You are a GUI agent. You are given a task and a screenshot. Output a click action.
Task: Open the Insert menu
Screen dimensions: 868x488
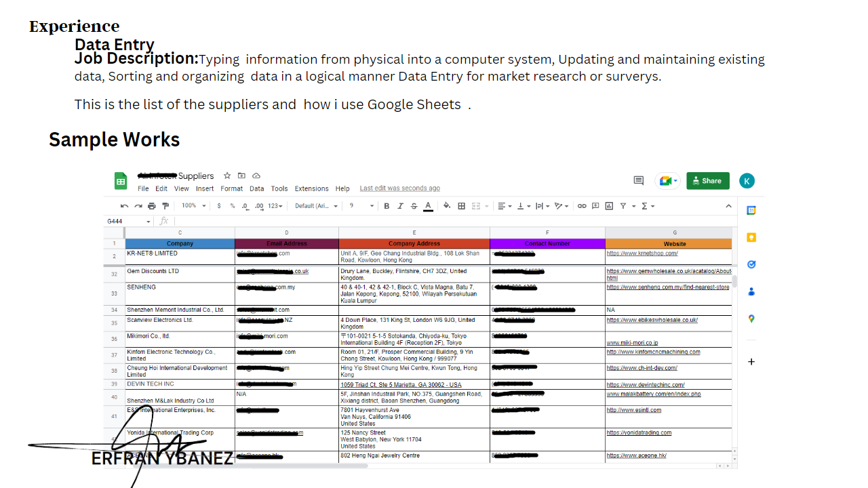click(x=205, y=188)
